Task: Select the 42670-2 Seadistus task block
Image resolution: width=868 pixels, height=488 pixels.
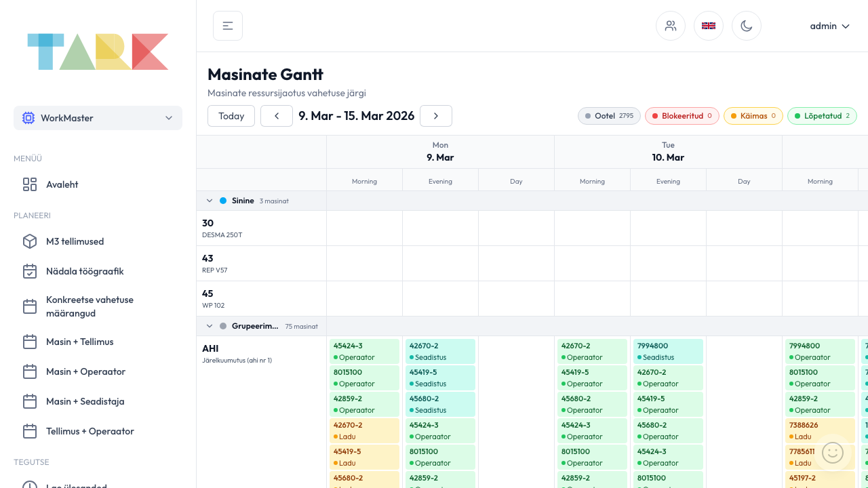Action: [440, 351]
